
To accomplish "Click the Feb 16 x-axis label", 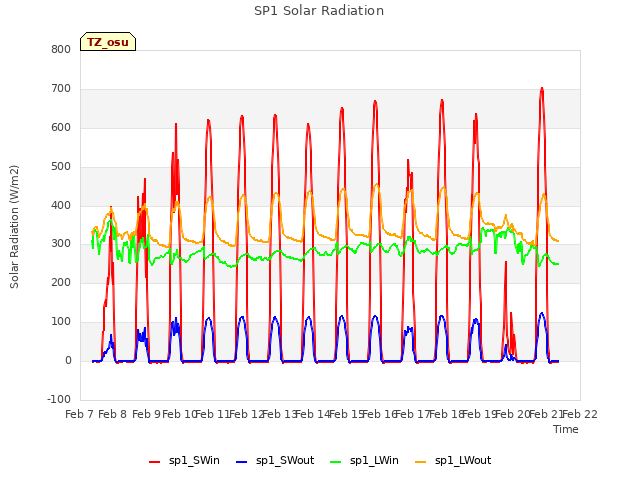I will point(380,415).
